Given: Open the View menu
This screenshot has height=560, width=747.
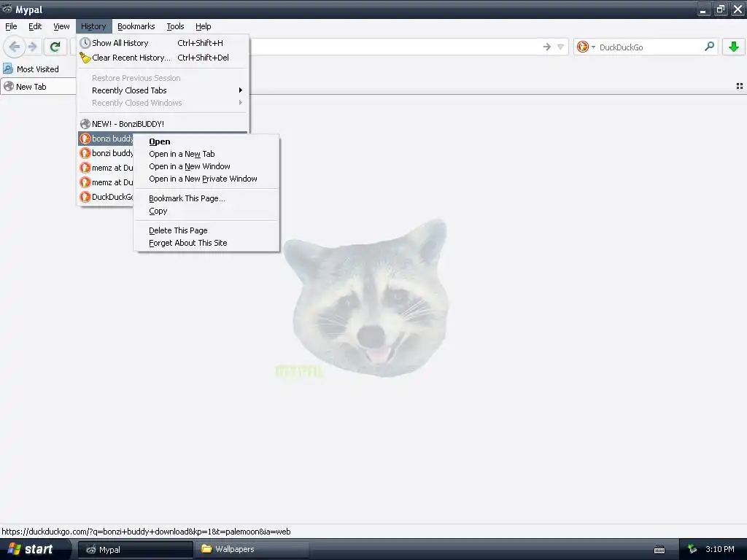Looking at the screenshot, I should point(61,26).
